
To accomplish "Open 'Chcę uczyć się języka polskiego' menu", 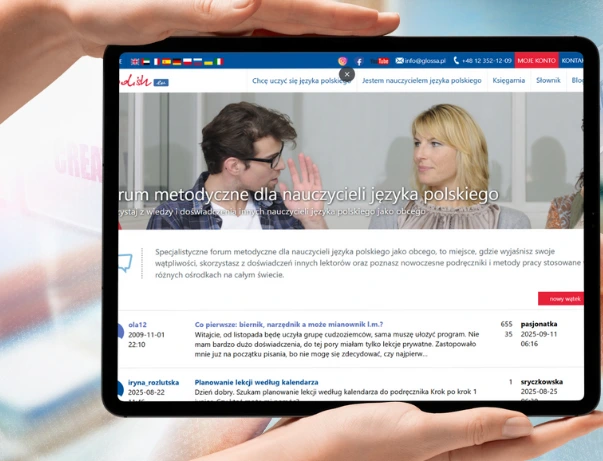I will [x=302, y=81].
